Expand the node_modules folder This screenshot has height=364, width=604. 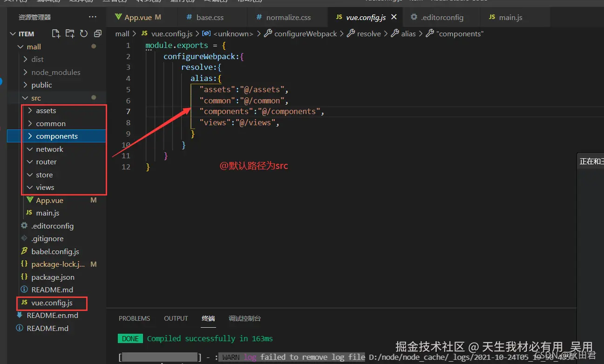pos(55,72)
